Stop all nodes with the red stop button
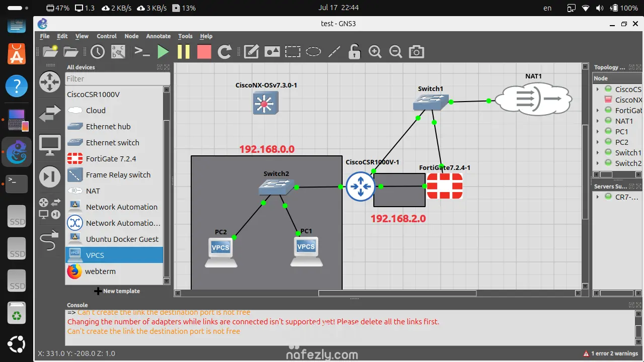The height and width of the screenshot is (362, 644). (204, 51)
